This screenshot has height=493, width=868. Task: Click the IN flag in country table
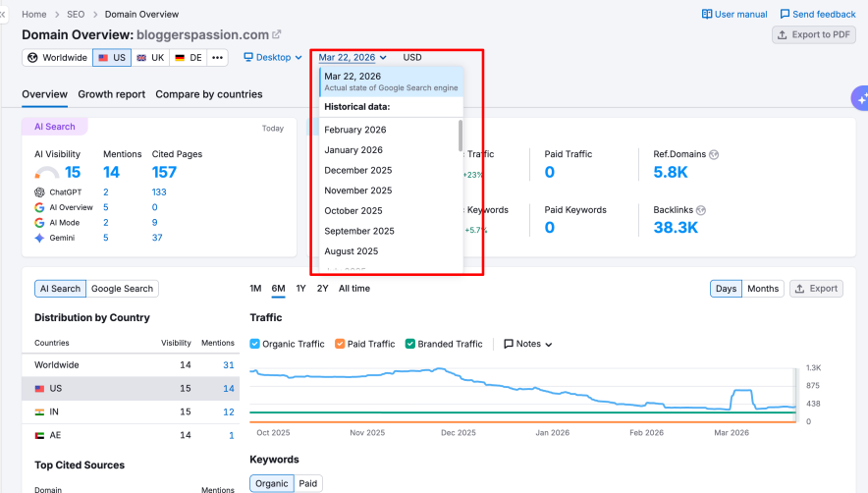39,412
